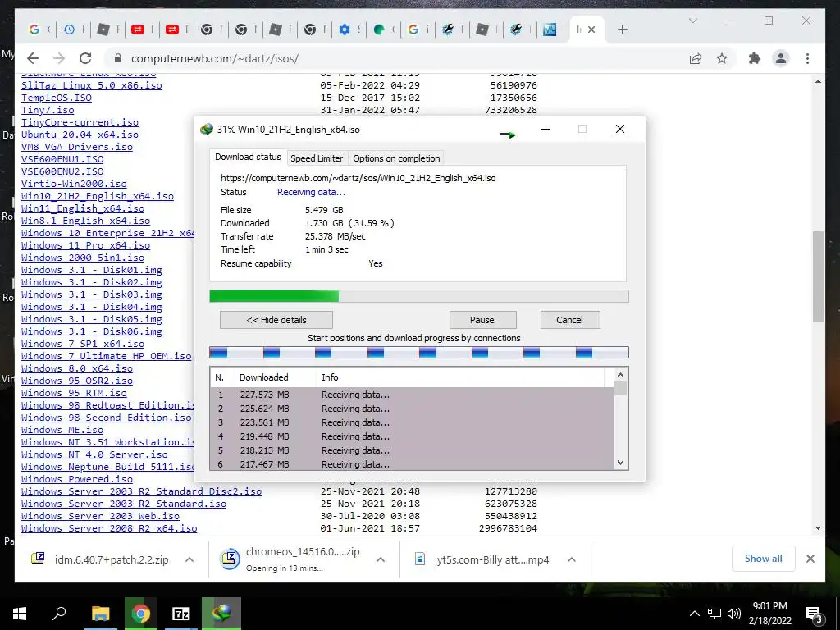Open the Chrome three-dot menu

tap(807, 58)
